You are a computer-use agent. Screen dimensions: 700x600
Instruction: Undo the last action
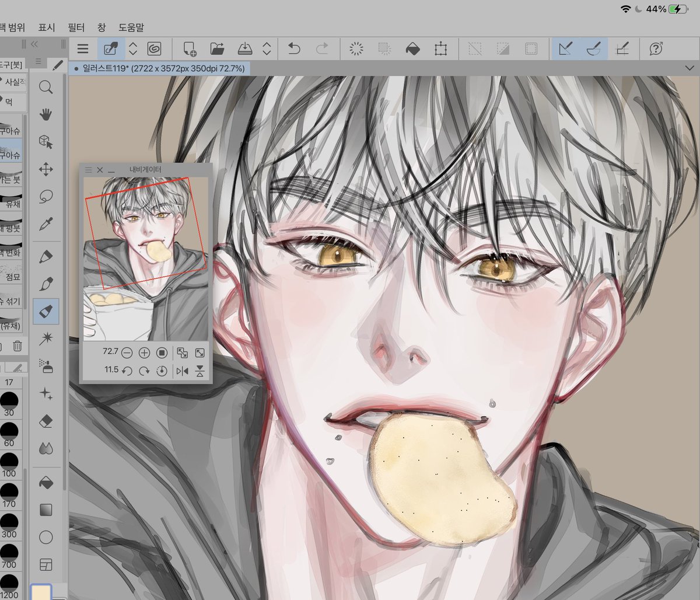294,49
